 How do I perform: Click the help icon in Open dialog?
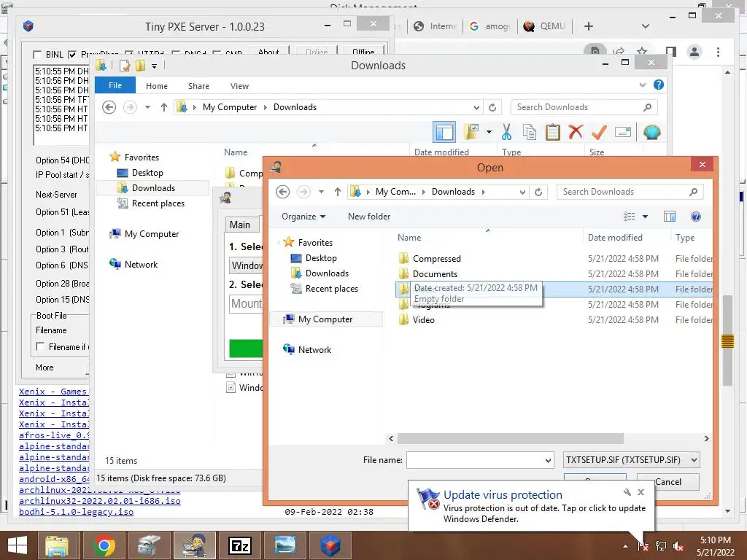tap(695, 217)
